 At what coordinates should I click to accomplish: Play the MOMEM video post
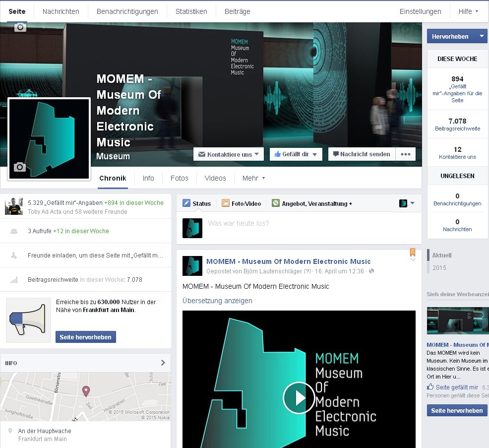[x=299, y=398]
